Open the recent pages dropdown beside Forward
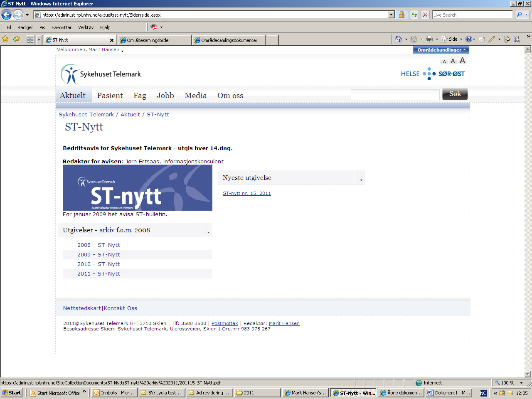Viewport: 532px width, 399px height. click(x=27, y=15)
